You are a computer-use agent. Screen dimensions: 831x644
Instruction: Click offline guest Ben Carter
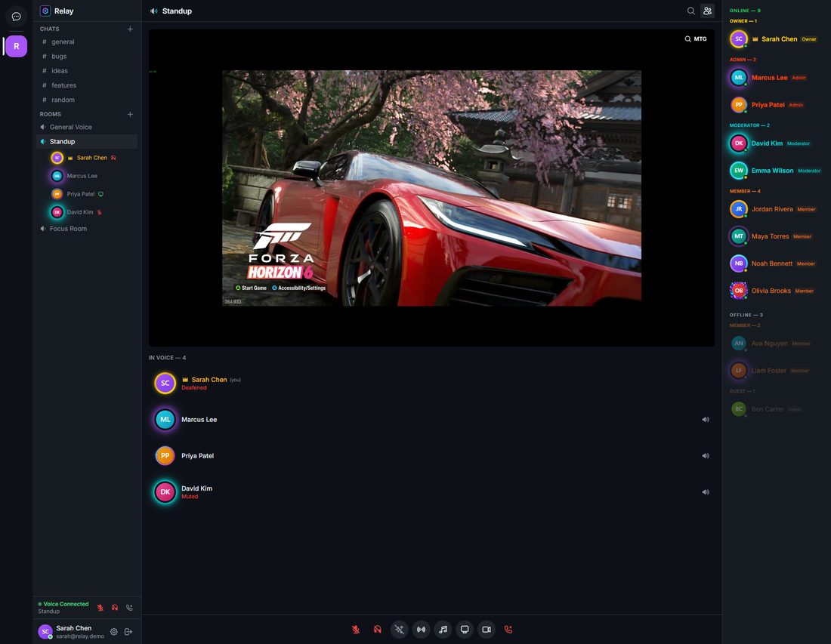[775, 409]
